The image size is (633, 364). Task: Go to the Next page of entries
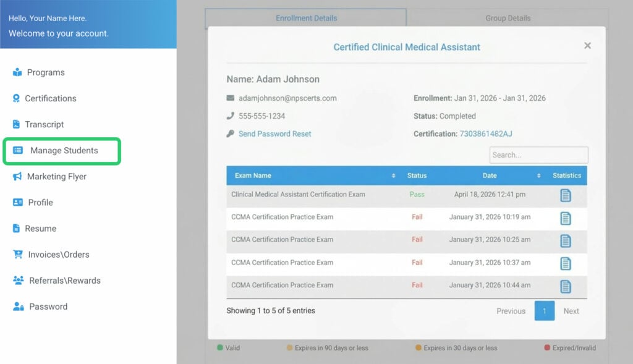click(x=571, y=311)
